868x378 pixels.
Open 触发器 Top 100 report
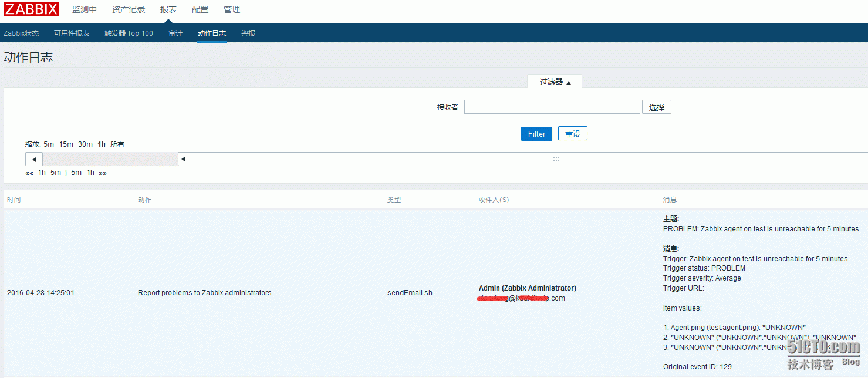[129, 33]
